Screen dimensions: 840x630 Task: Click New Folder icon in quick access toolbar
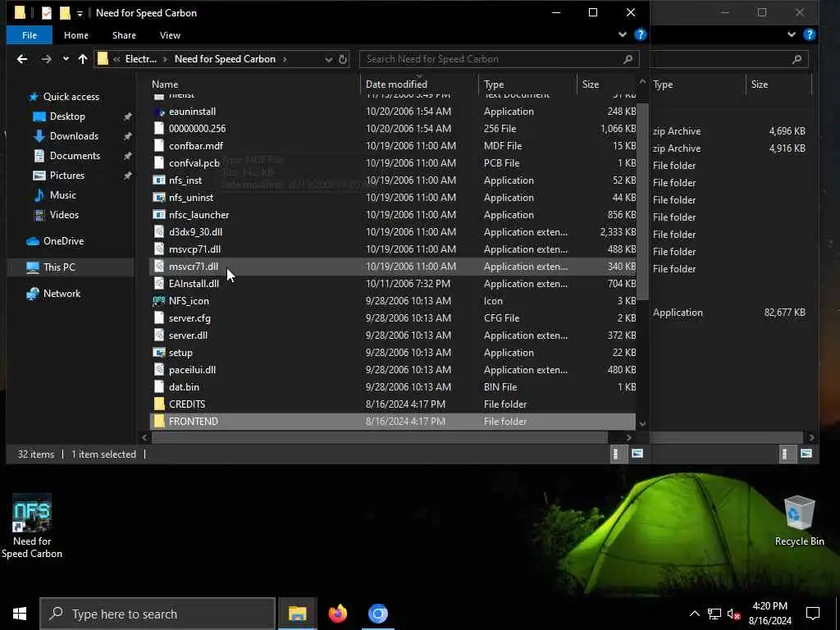click(65, 12)
